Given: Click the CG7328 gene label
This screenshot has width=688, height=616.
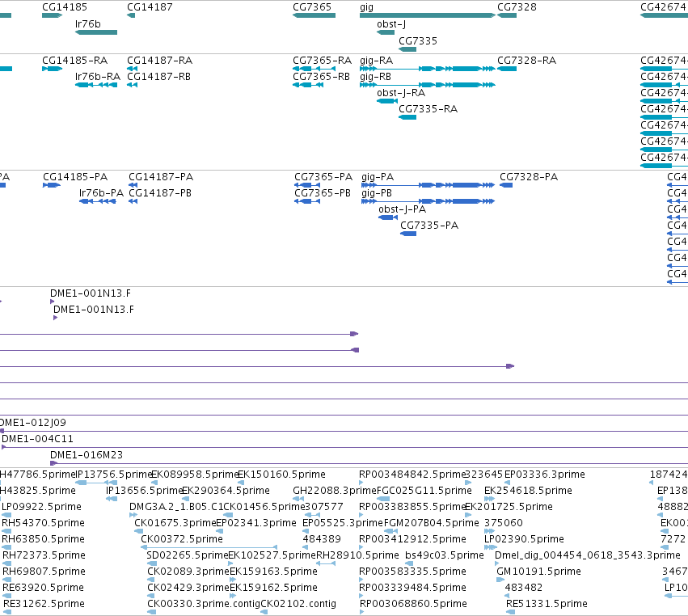Looking at the screenshot, I should (x=517, y=7).
